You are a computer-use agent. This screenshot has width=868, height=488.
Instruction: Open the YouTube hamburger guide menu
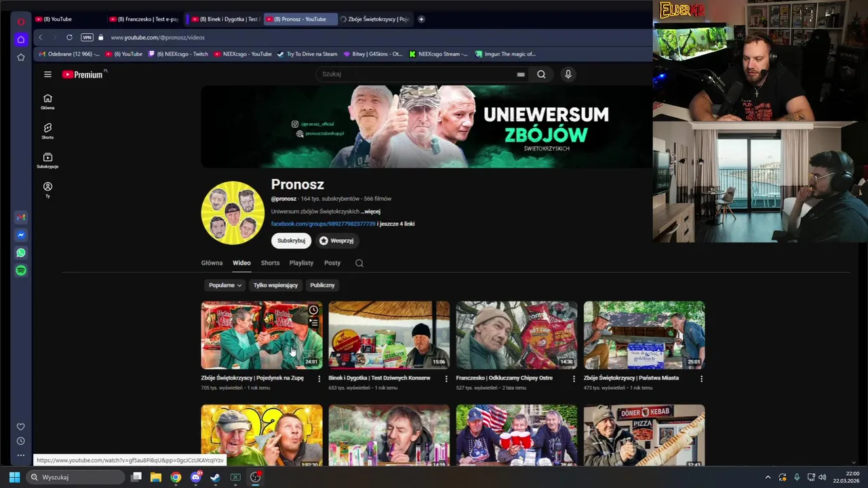click(x=47, y=75)
